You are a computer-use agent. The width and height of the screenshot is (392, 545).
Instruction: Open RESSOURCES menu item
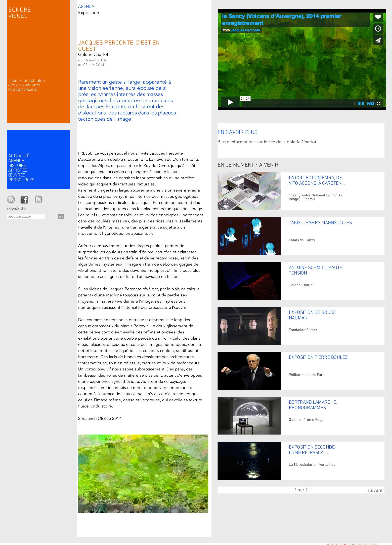coord(21,180)
